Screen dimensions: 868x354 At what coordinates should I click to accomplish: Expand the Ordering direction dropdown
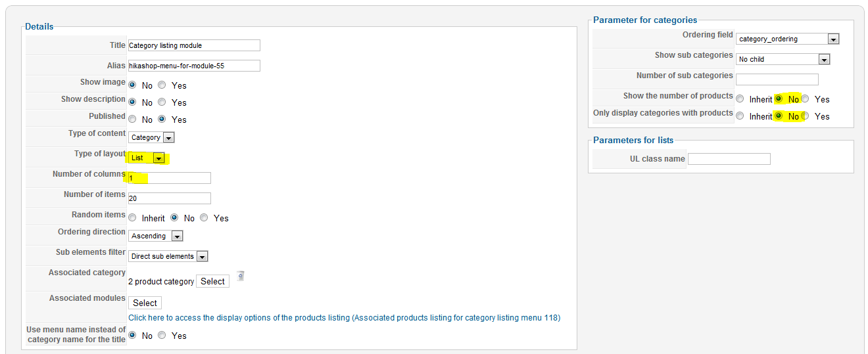(156, 236)
